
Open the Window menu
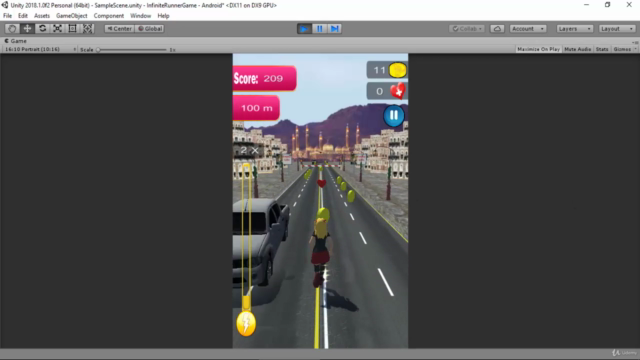pyautogui.click(x=140, y=16)
